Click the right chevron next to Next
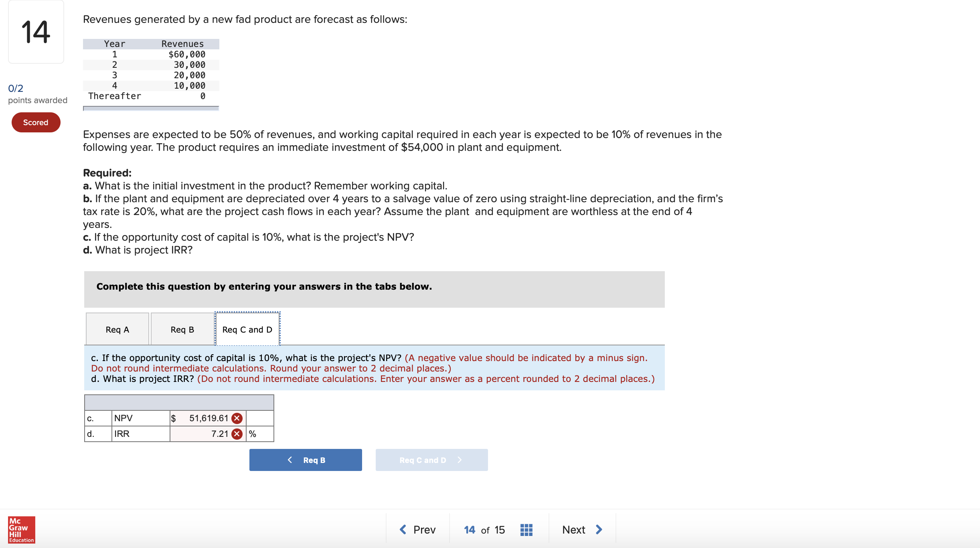 [x=599, y=530]
